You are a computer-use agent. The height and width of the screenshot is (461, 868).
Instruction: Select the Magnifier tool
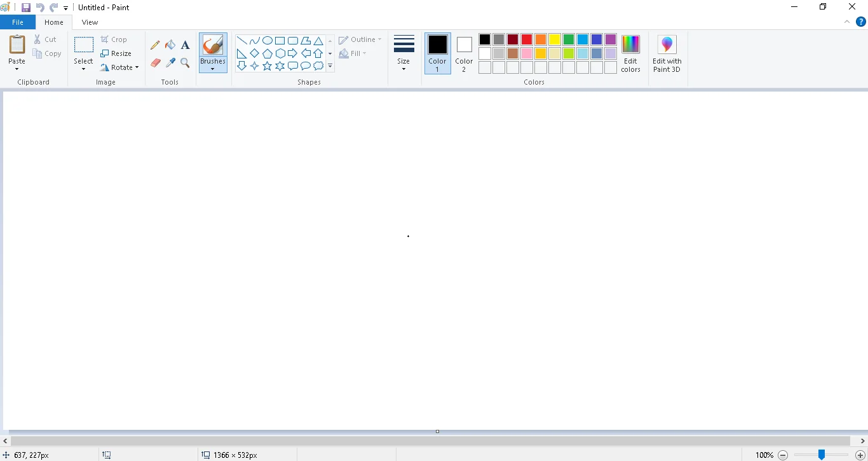point(186,63)
